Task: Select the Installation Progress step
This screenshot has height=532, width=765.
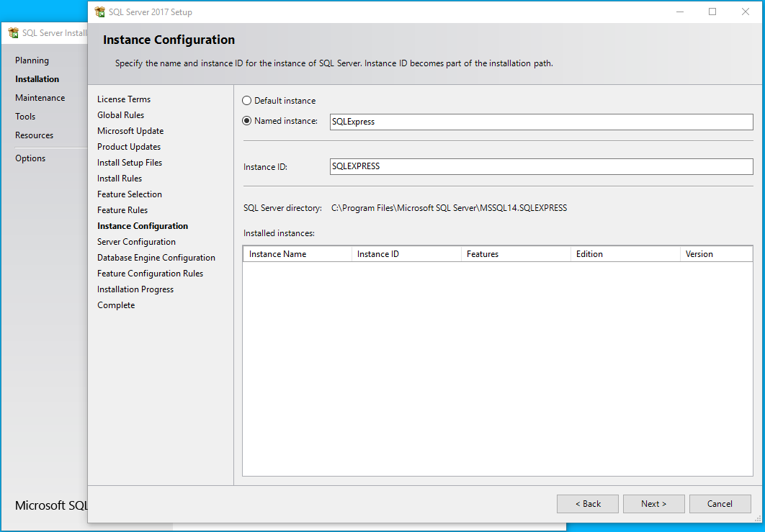Action: coord(135,289)
